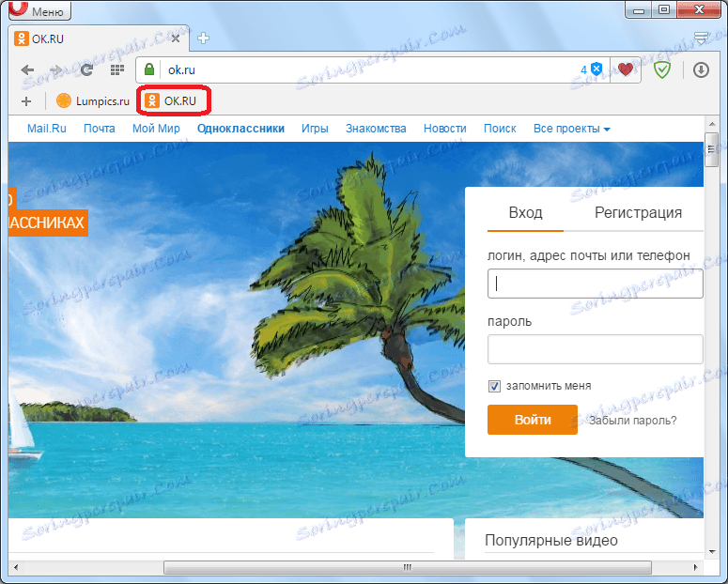Click the vertical scrollbar thumb

(x=712, y=149)
